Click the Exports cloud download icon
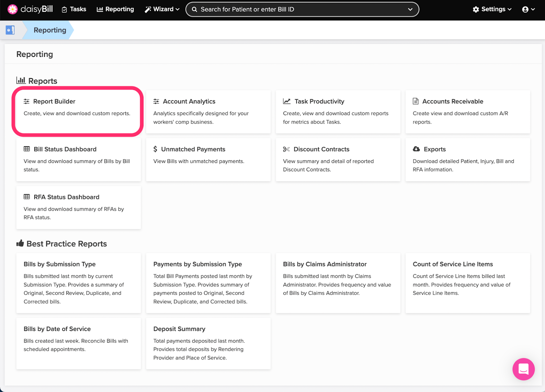The image size is (545, 392). click(x=416, y=149)
